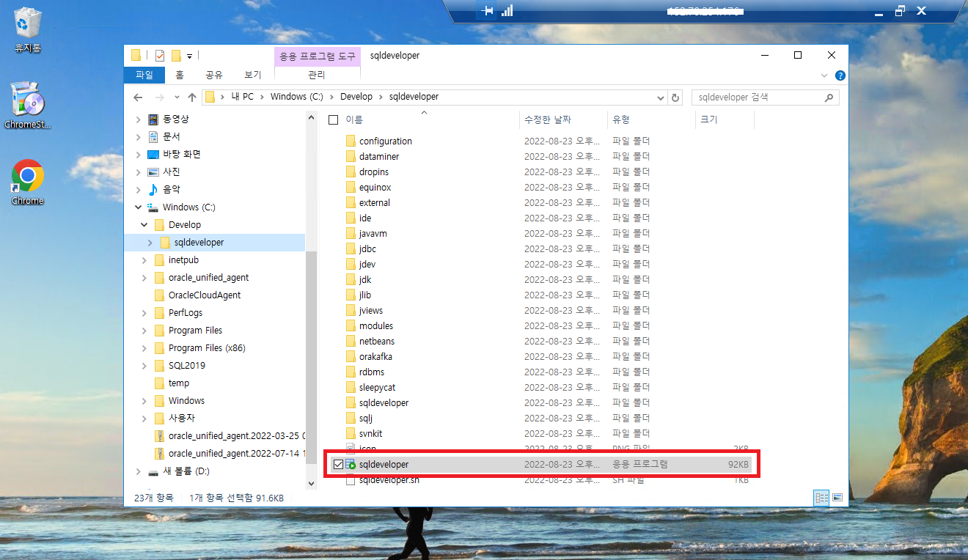Select OracleCloudAgent in the navigation tree
Image resolution: width=968 pixels, height=560 pixels.
point(204,295)
